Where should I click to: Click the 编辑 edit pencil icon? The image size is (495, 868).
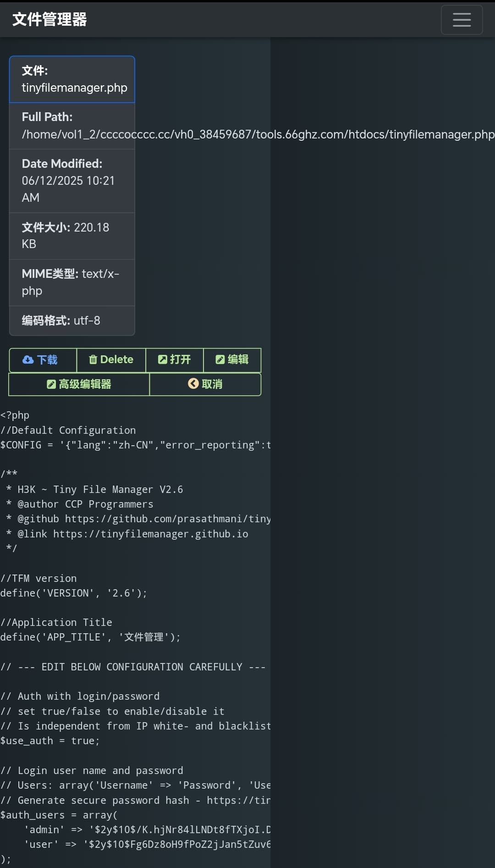pos(220,359)
